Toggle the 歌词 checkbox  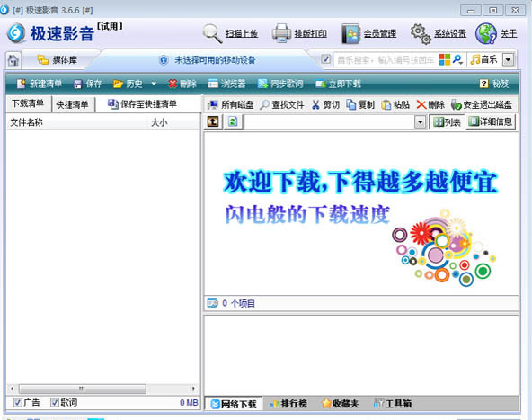[x=55, y=402]
